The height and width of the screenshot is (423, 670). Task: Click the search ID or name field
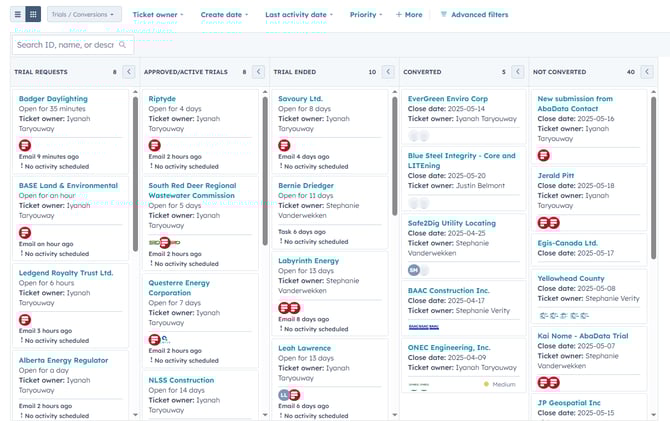click(x=66, y=45)
